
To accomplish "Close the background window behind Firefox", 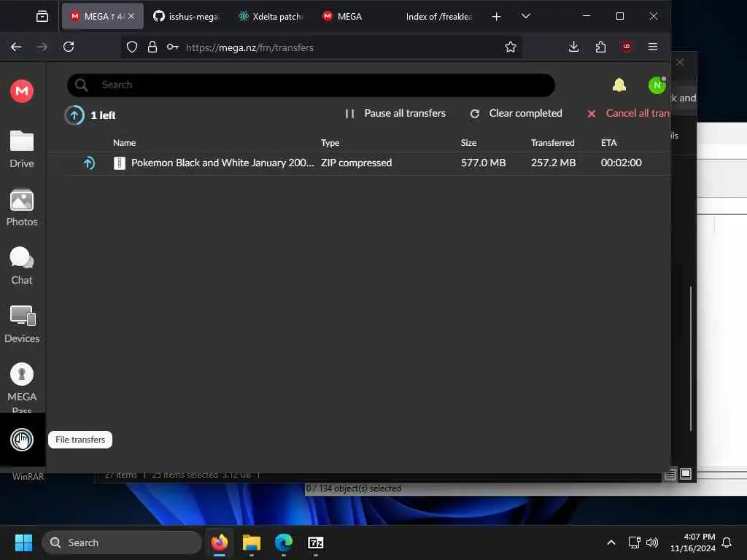I will click(681, 63).
